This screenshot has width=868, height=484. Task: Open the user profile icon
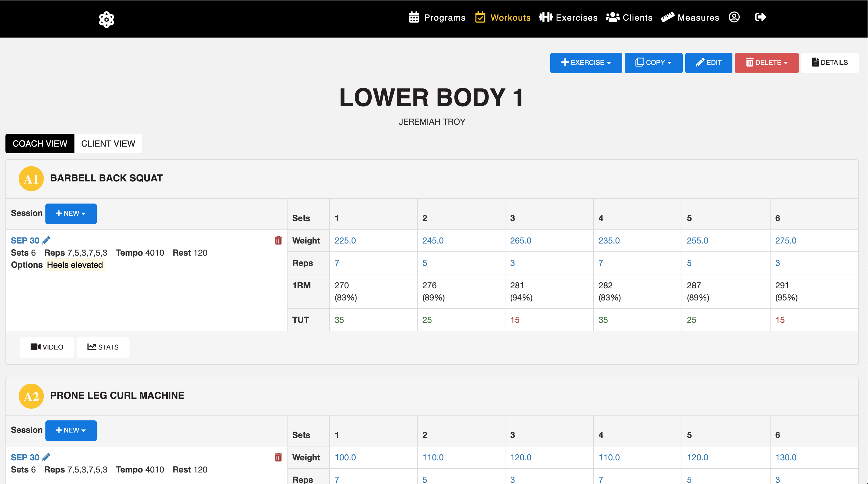[x=734, y=17]
